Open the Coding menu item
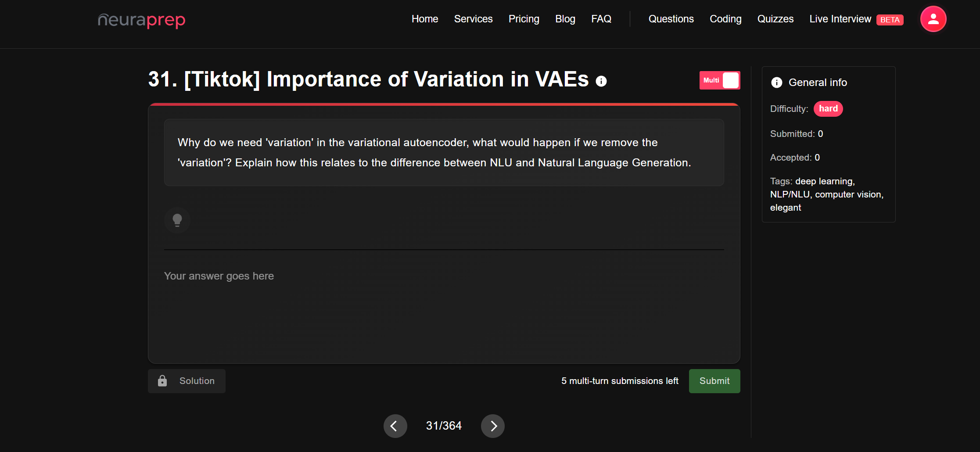 [725, 19]
